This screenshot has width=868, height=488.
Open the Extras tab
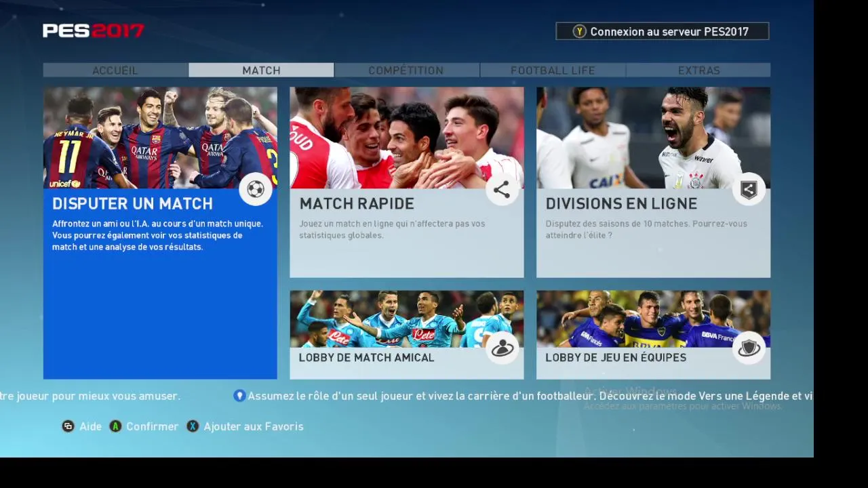pyautogui.click(x=698, y=70)
